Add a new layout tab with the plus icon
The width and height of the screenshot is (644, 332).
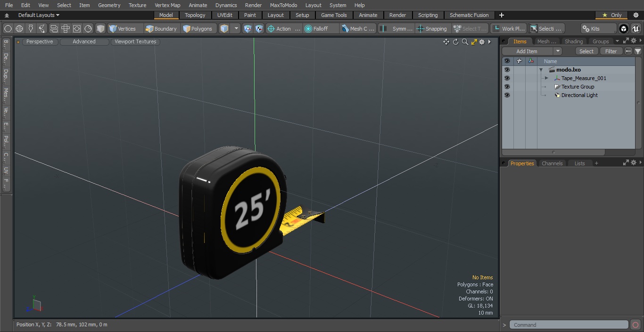click(x=502, y=15)
